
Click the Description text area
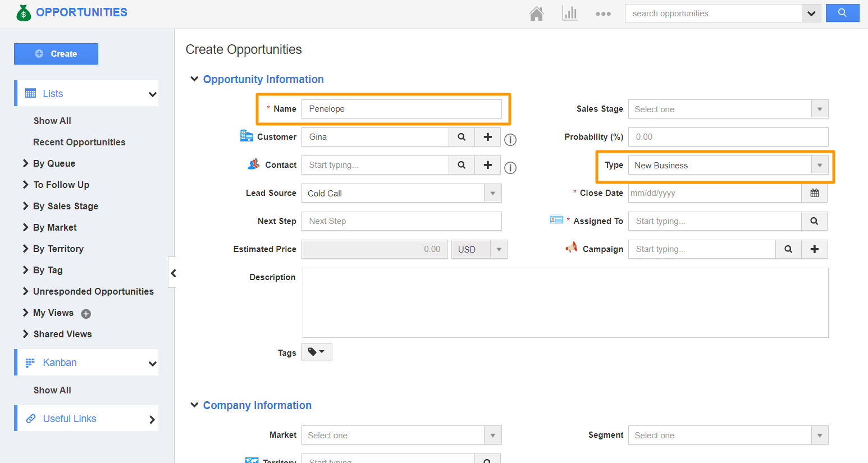565,302
